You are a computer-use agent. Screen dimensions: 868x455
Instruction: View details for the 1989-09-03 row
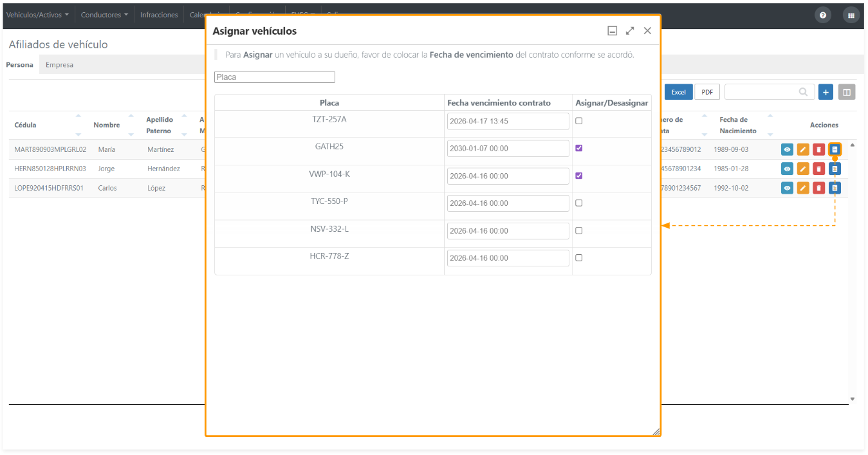[787, 149]
